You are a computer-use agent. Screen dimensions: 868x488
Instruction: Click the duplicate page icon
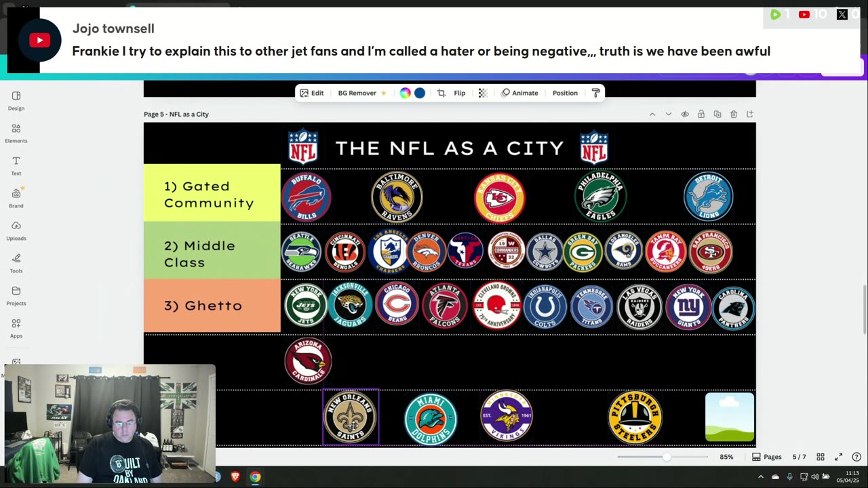coord(717,114)
